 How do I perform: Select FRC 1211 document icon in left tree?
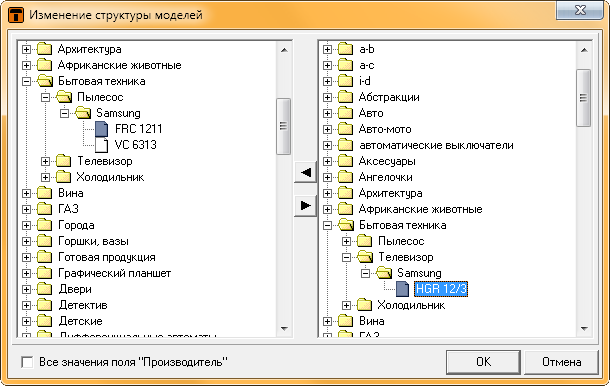tap(102, 129)
